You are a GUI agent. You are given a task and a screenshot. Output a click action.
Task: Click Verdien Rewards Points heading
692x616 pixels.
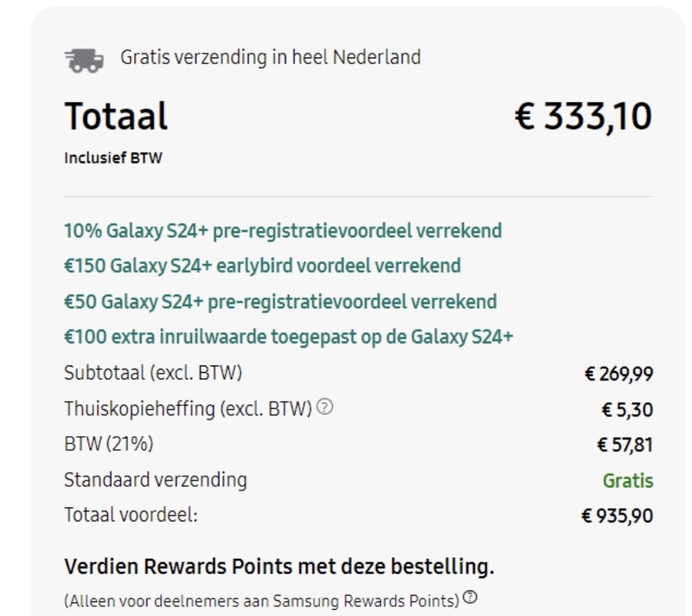(279, 567)
